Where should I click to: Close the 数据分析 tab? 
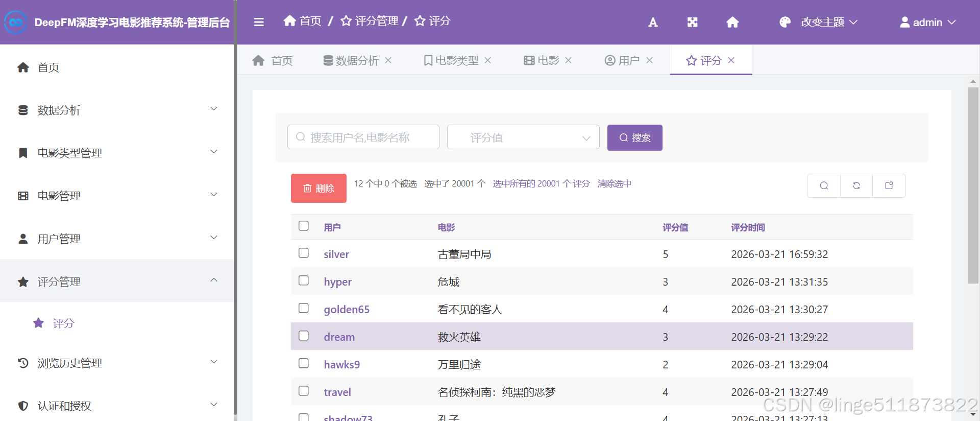pyautogui.click(x=388, y=60)
